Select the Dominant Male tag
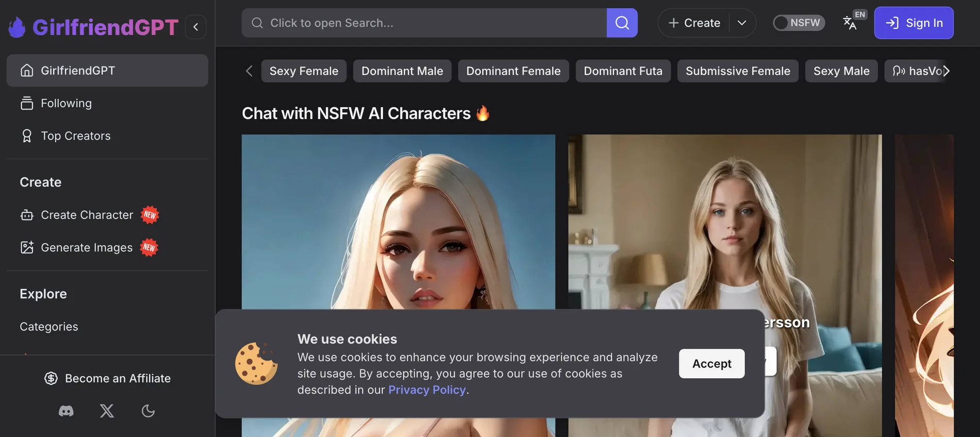The image size is (980, 437). (x=402, y=71)
